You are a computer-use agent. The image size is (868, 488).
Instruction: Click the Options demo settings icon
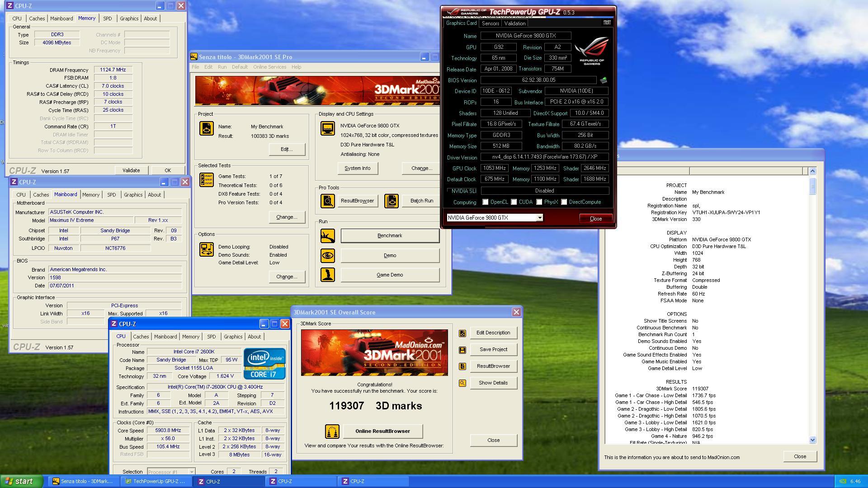click(x=207, y=249)
